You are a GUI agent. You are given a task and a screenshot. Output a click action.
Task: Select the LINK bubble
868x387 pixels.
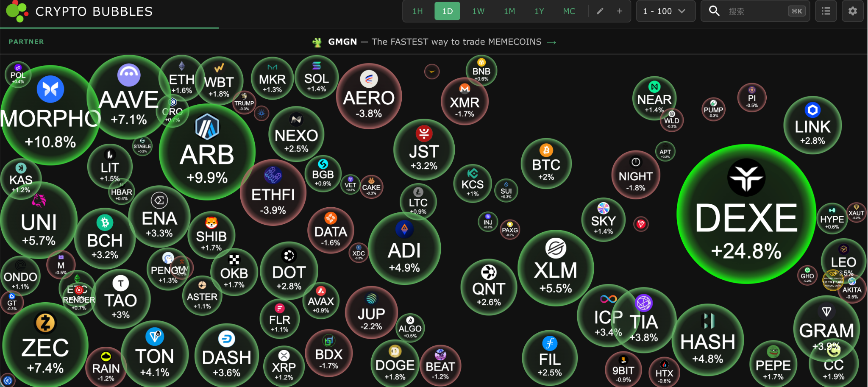pos(812,125)
